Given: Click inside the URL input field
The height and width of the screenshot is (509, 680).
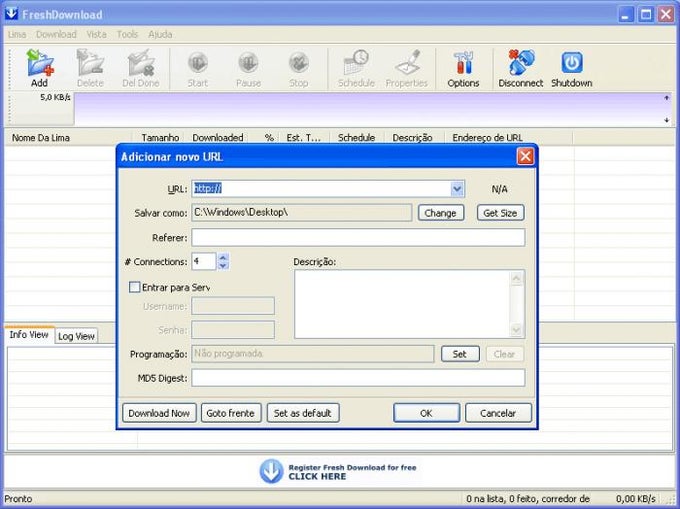Looking at the screenshot, I should coord(321,189).
